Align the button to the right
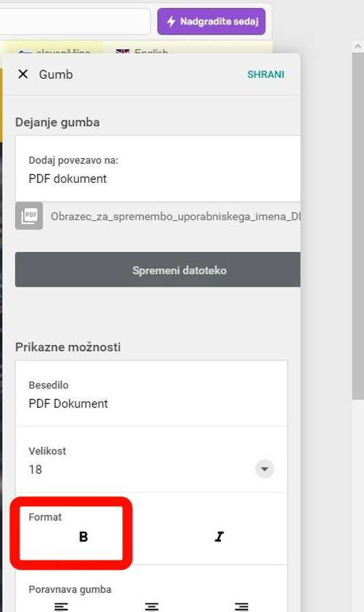The width and height of the screenshot is (364, 612). [x=242, y=607]
